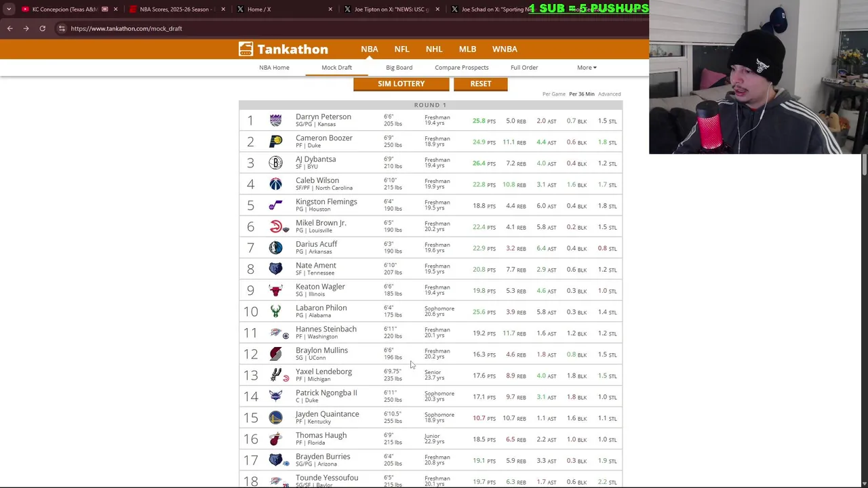Screen dimensions: 868x488
Task: Click Jazz logo at pick 5
Action: pos(275,205)
